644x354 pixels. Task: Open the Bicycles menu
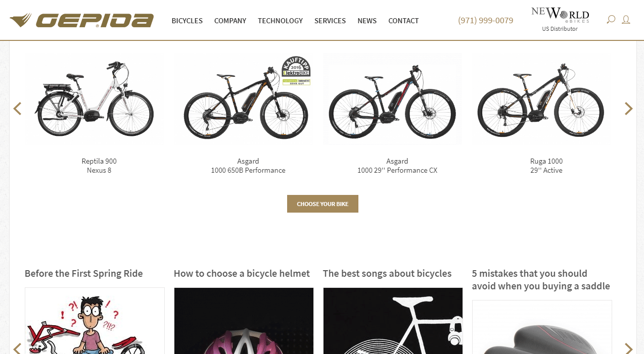click(x=187, y=21)
